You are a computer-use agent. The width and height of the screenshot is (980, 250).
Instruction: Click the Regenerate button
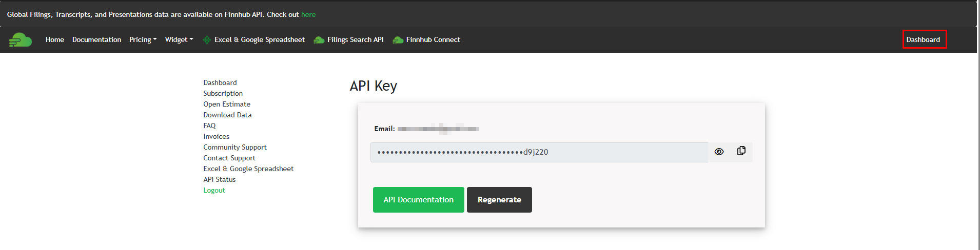coord(499,200)
